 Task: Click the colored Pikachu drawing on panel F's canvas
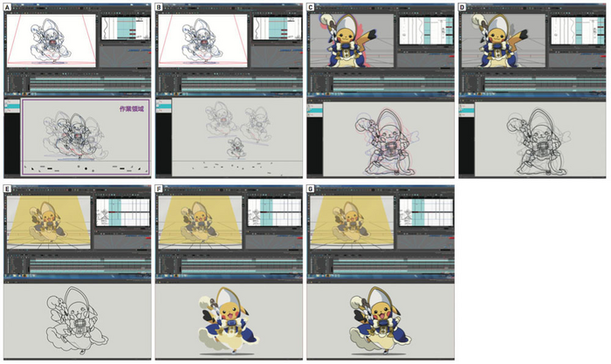point(229,322)
